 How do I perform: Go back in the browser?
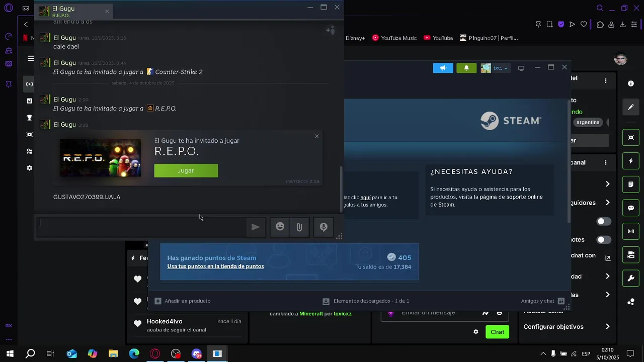[26, 24]
